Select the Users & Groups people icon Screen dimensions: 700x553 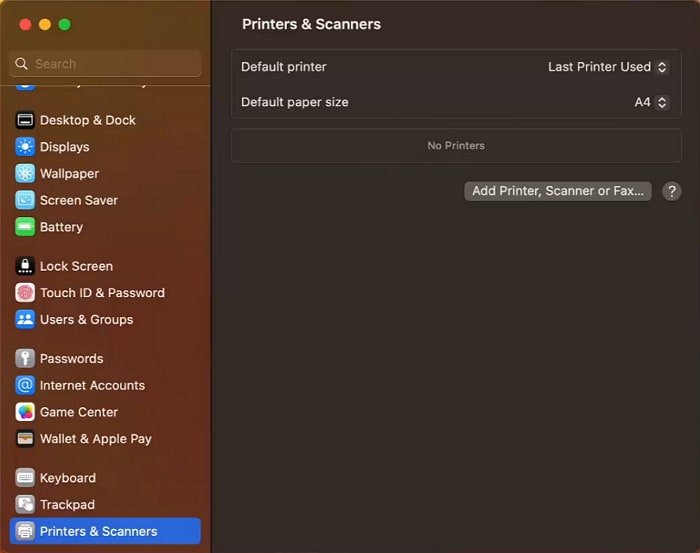[x=25, y=320]
